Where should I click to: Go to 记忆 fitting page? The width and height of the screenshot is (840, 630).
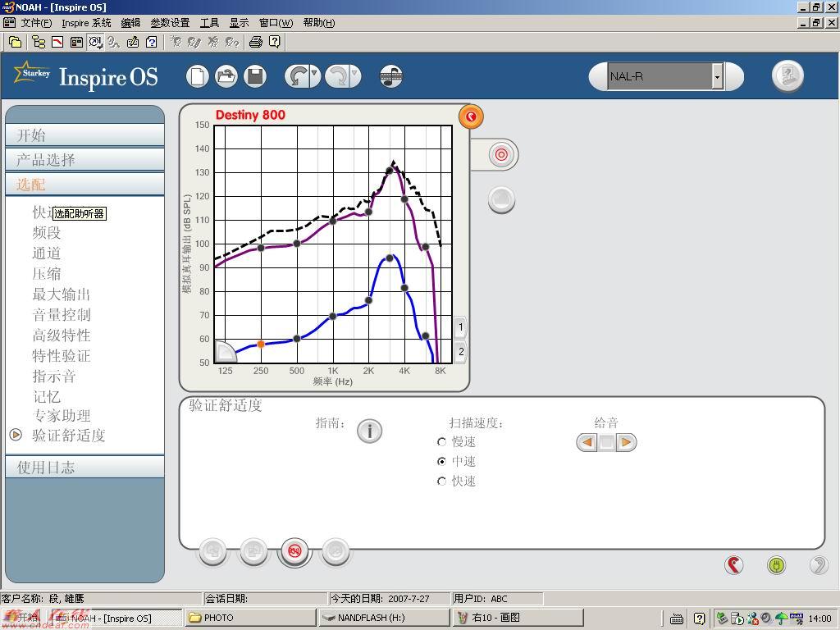point(47,397)
